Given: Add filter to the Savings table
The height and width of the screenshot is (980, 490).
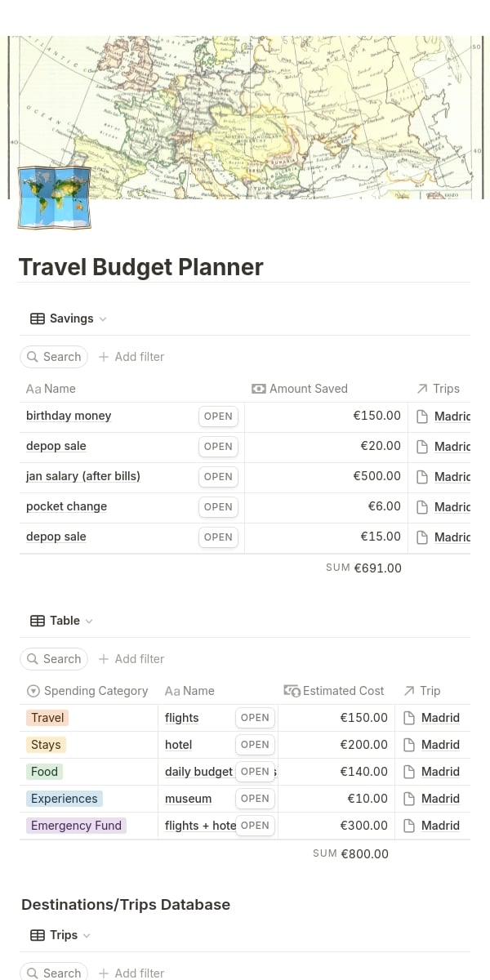Looking at the screenshot, I should pyautogui.click(x=131, y=357).
